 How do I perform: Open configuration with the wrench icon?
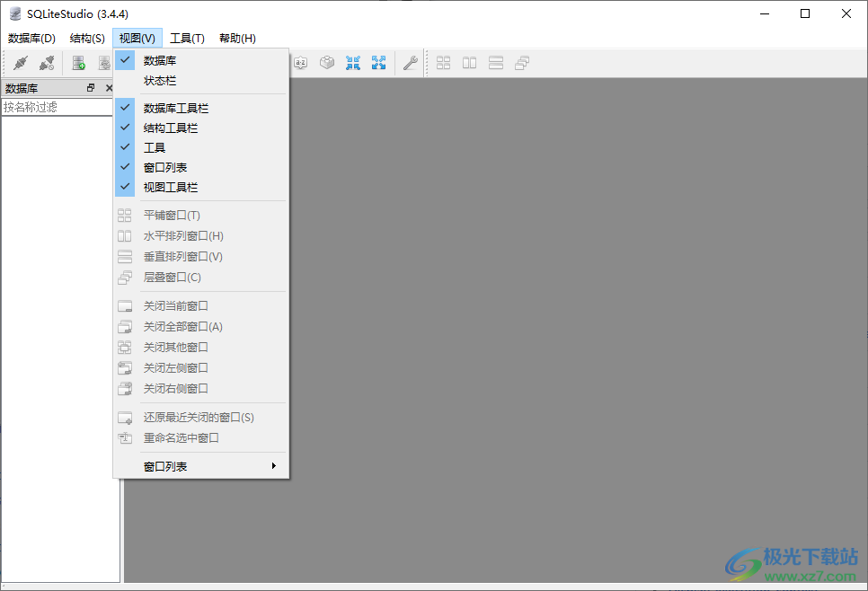[x=410, y=63]
